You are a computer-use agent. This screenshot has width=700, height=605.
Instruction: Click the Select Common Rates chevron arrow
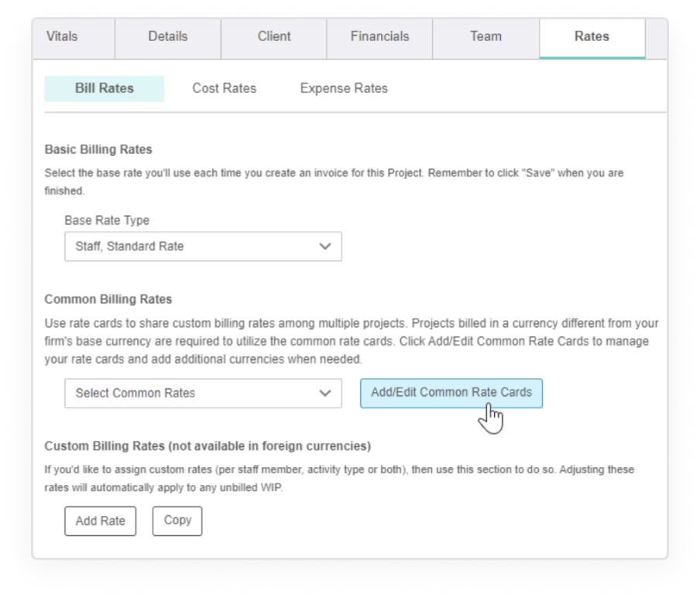point(325,394)
